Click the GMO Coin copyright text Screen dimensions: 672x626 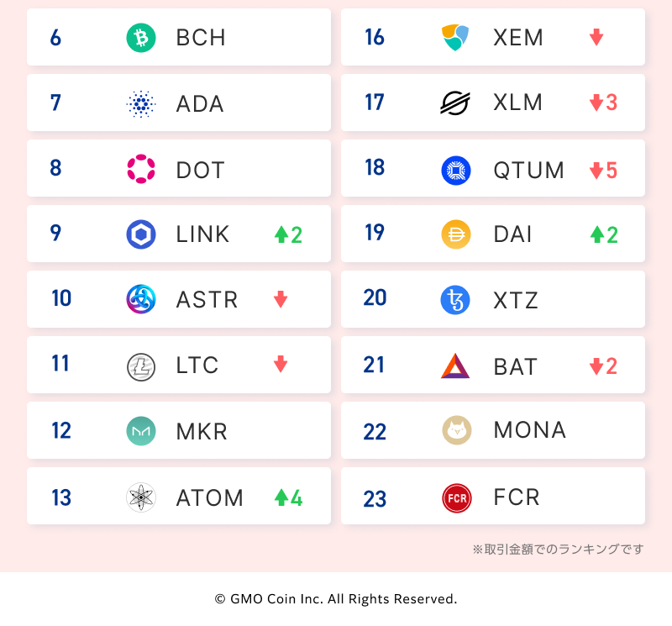(x=336, y=599)
